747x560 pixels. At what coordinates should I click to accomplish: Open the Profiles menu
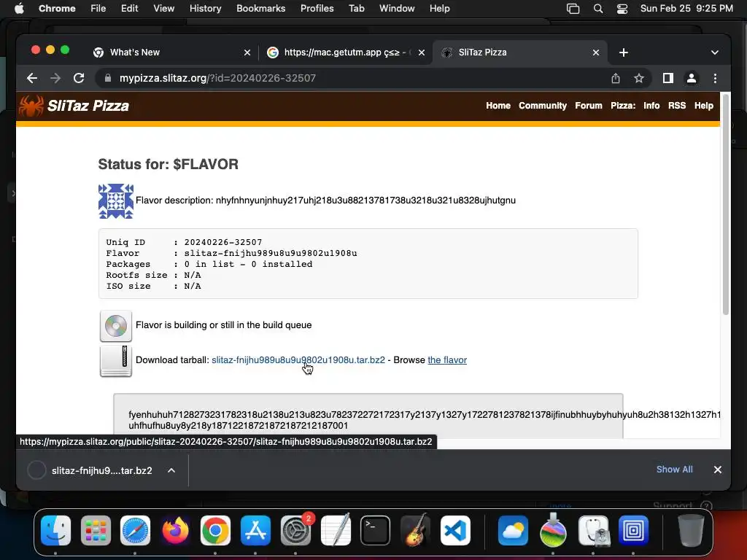[x=317, y=9]
